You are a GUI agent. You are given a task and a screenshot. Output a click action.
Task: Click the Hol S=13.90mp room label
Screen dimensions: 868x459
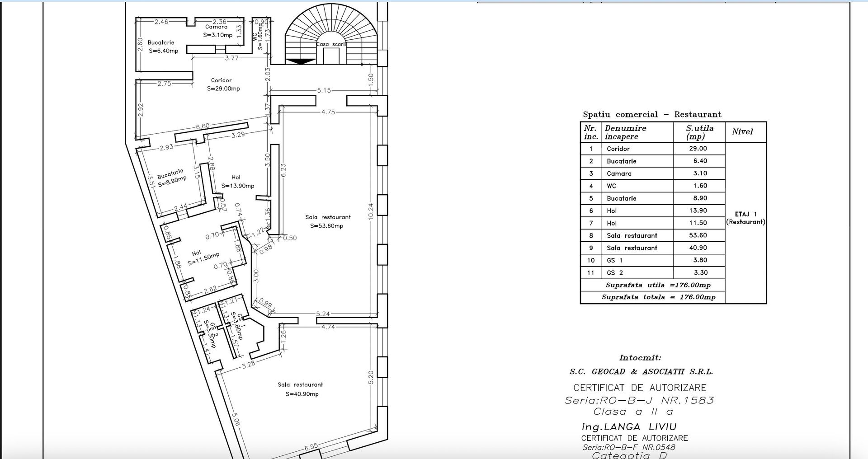click(x=237, y=182)
